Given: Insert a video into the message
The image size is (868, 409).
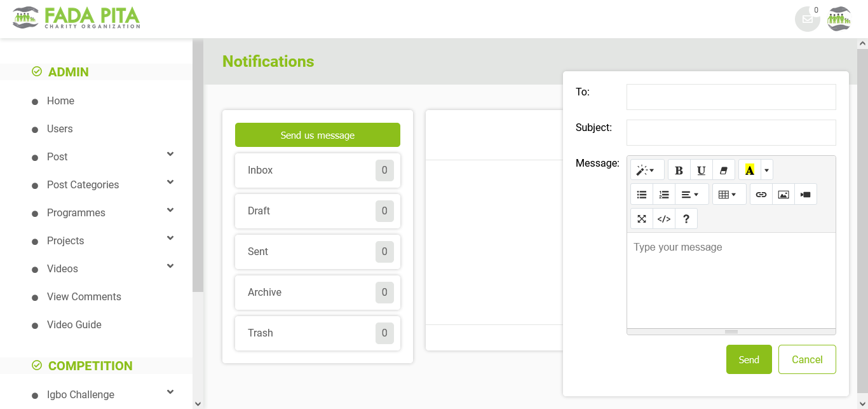Looking at the screenshot, I should (805, 194).
